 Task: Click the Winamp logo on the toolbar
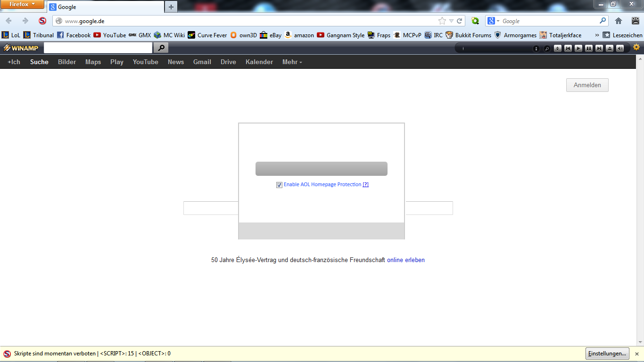click(x=21, y=48)
